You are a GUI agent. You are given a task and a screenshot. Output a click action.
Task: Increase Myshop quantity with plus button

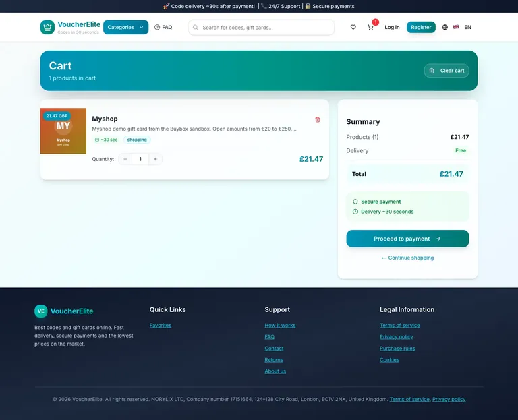[x=155, y=159]
